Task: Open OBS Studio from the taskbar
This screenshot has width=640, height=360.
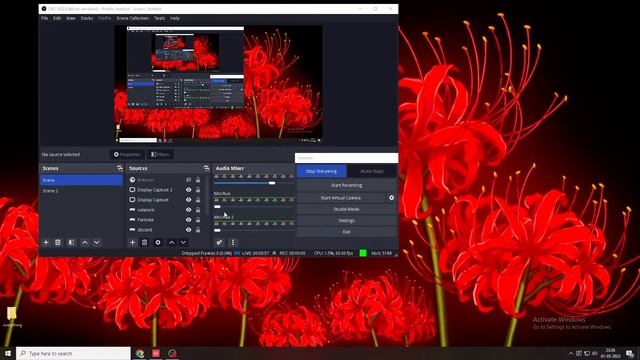Action: click(x=172, y=353)
